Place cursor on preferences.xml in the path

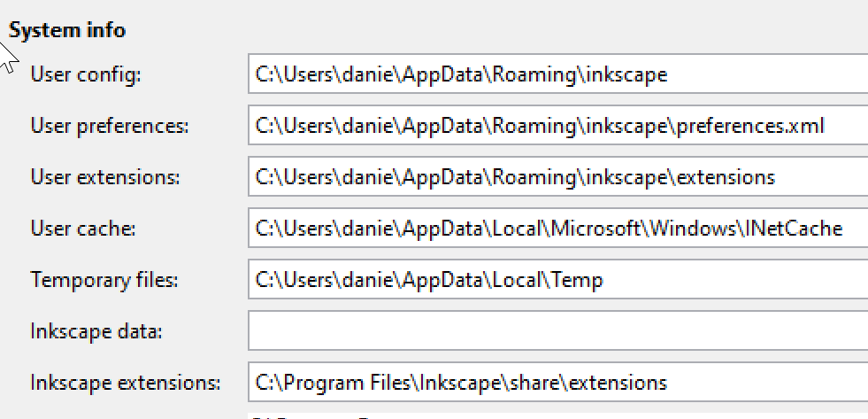click(750, 127)
